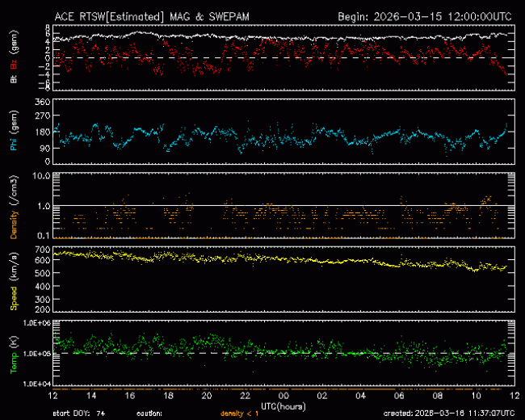Click the '1.0E+04' temperature axis tick
525x420 pixels.
coord(37,384)
